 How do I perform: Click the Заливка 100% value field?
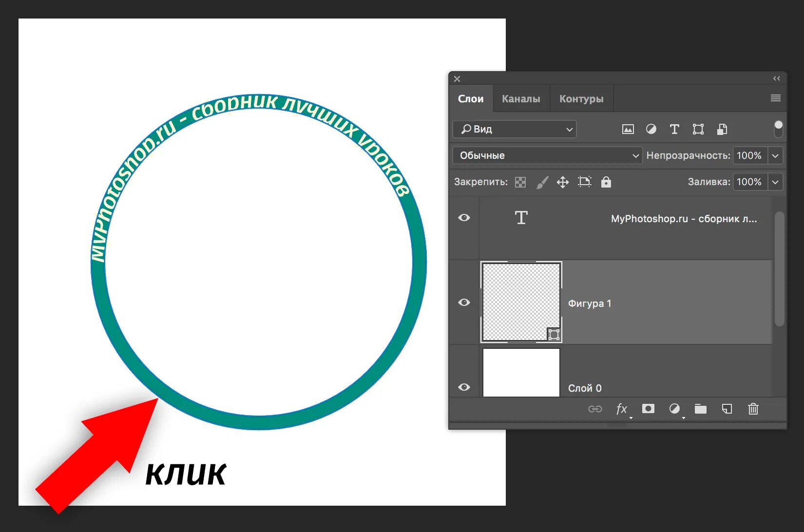(x=750, y=182)
